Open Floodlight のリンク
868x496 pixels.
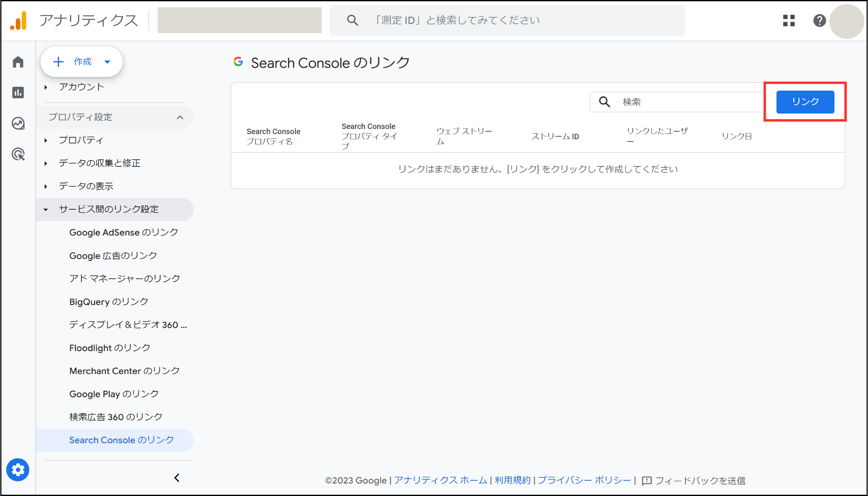[x=110, y=348]
